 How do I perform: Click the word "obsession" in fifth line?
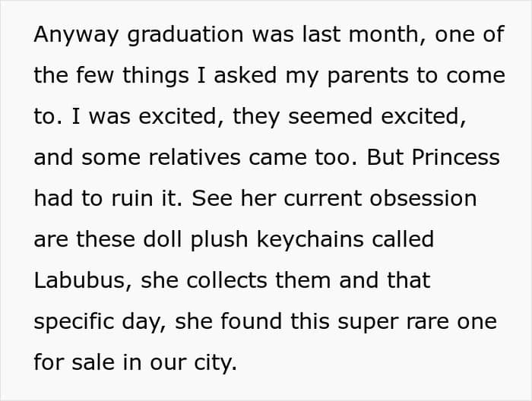click(x=423, y=198)
